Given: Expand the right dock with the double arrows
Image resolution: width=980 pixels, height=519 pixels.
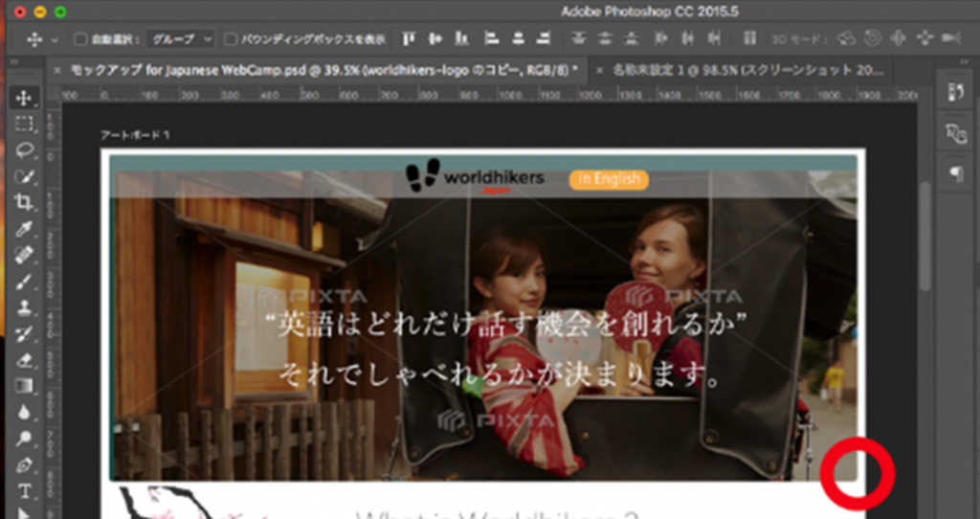Looking at the screenshot, I should (x=967, y=62).
